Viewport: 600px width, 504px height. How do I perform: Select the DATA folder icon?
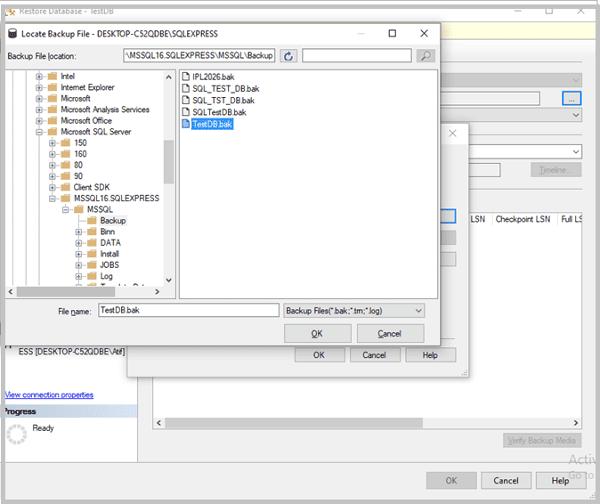pos(91,243)
